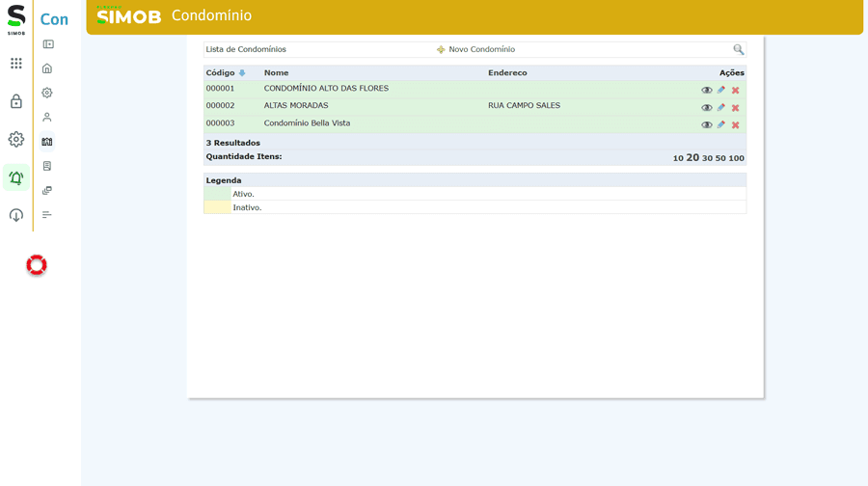Click the Lista de Condomínios link

(x=246, y=49)
